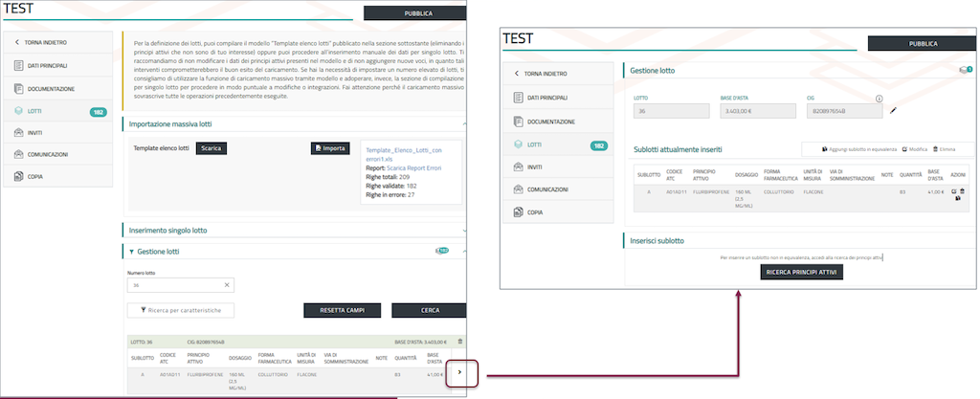Click the pencil icon next to the CIG field
The image size is (980, 399).
894,111
